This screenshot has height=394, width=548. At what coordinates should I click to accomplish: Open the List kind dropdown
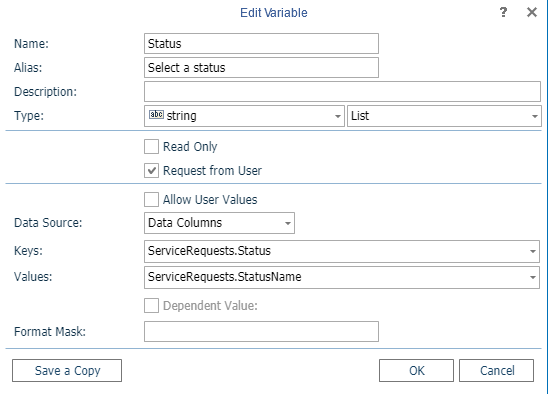tap(444, 116)
